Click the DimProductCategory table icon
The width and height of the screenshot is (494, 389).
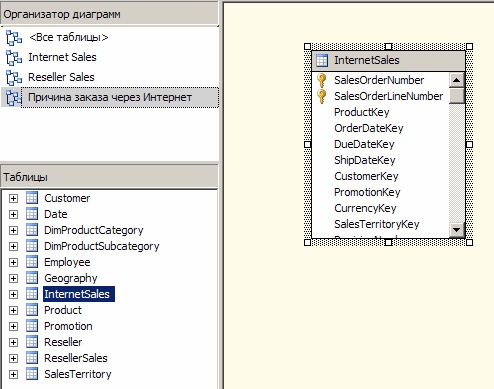pyautogui.click(x=32, y=230)
